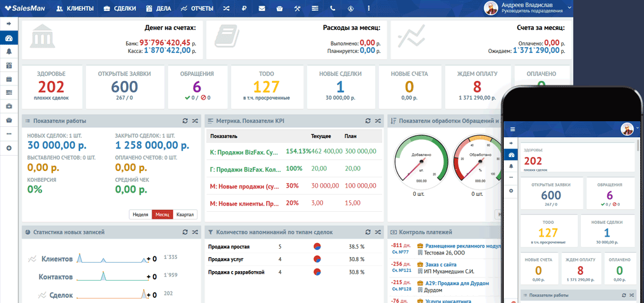
Task: Open the tools wrench icon in navbar
Action: [x=297, y=9]
